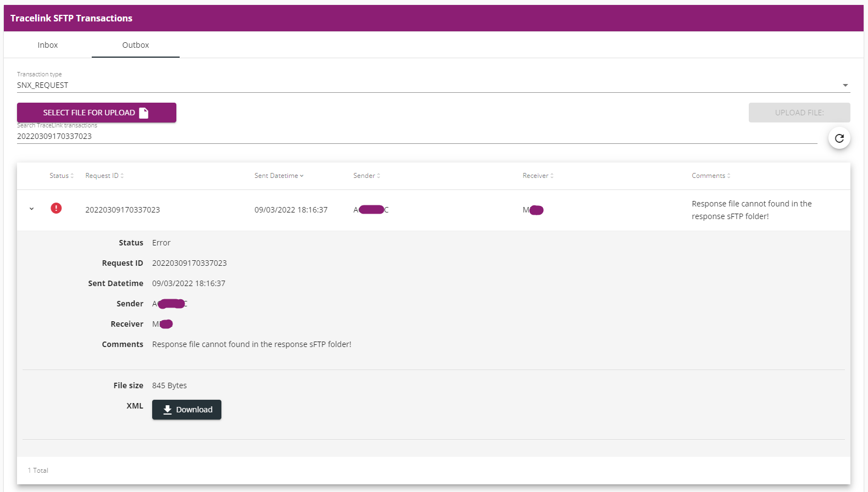The image size is (868, 492).
Task: Sort by Receiver column
Action: (538, 176)
